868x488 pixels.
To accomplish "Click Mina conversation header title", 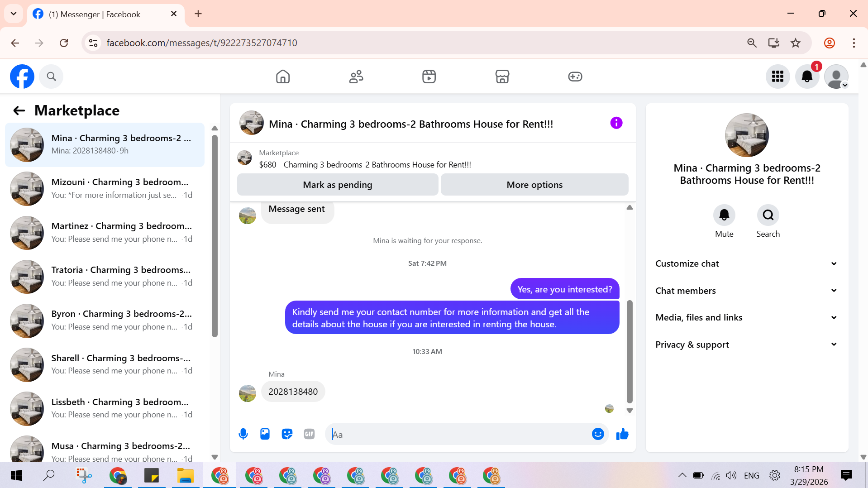I will click(411, 124).
